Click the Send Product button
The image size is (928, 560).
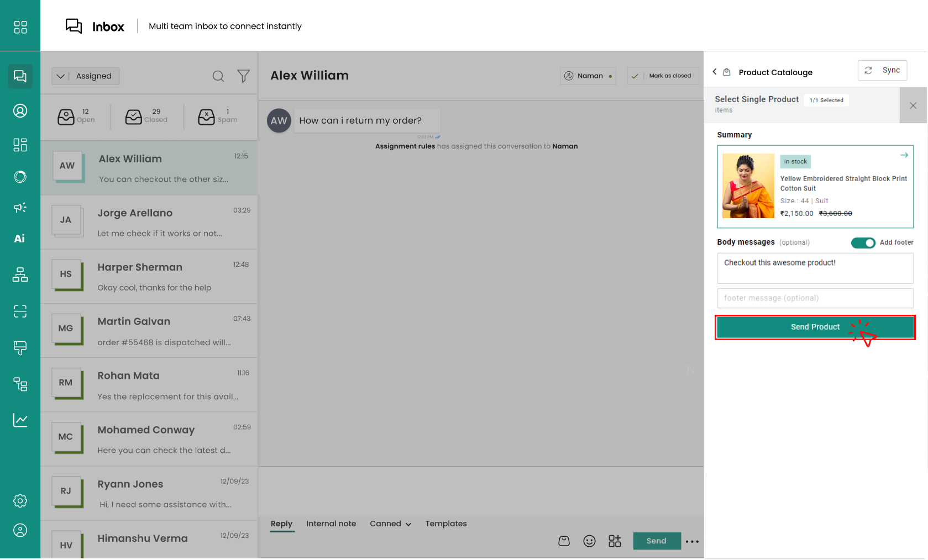coord(815,327)
